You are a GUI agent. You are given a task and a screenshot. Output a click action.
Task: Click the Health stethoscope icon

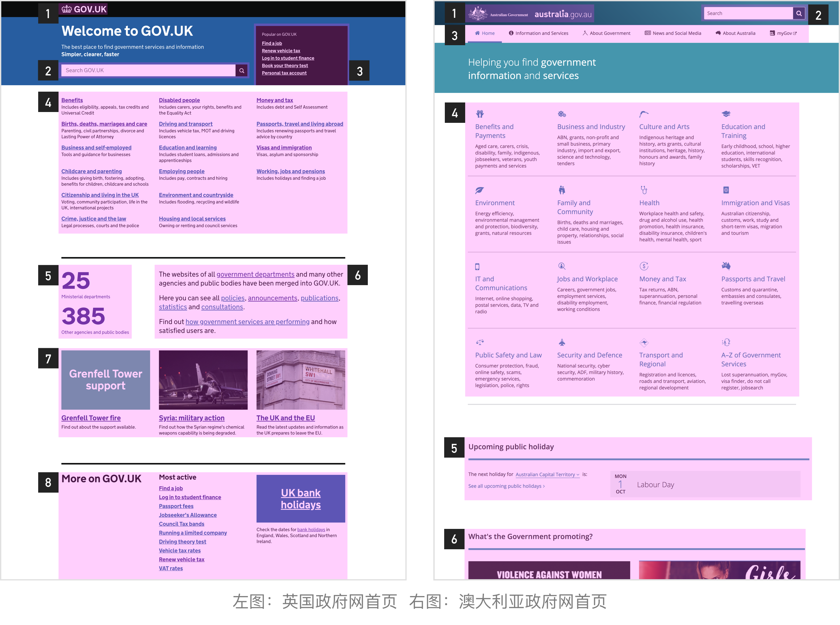644,190
